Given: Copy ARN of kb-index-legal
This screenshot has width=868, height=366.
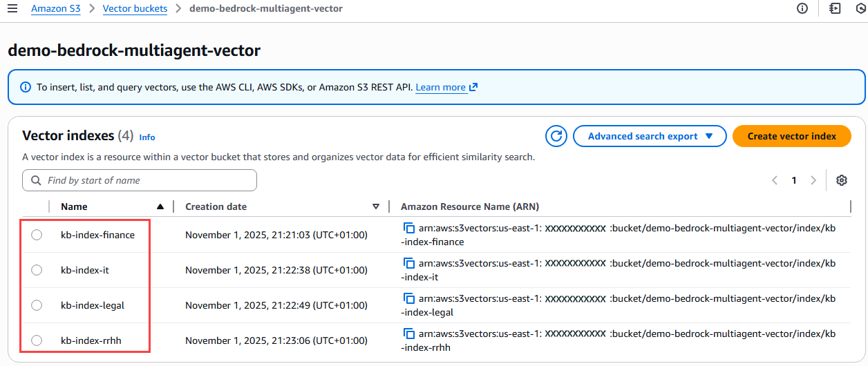Looking at the screenshot, I should coord(408,298).
